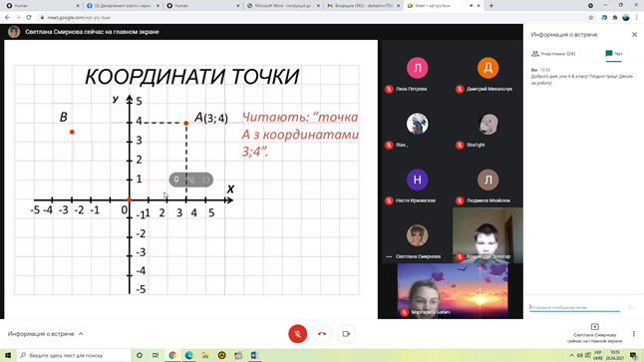
Task: Open the Chrome profile avatar
Action: 626,17
